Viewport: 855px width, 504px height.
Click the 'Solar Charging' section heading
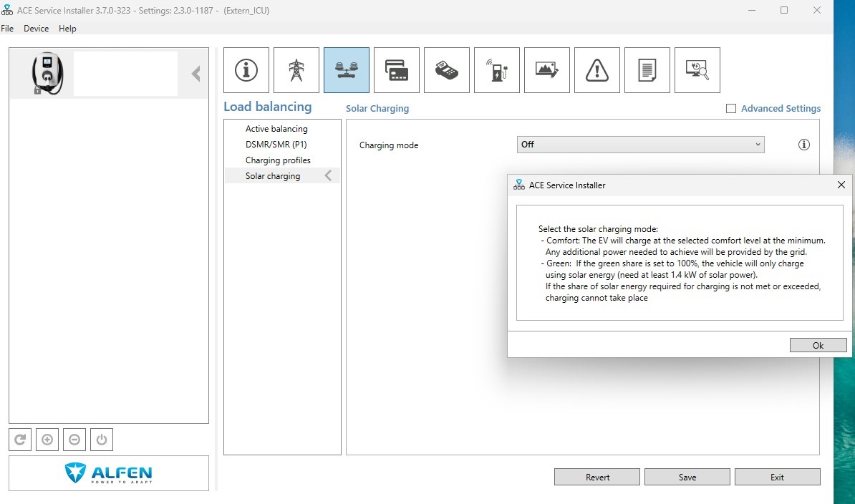pyautogui.click(x=377, y=108)
